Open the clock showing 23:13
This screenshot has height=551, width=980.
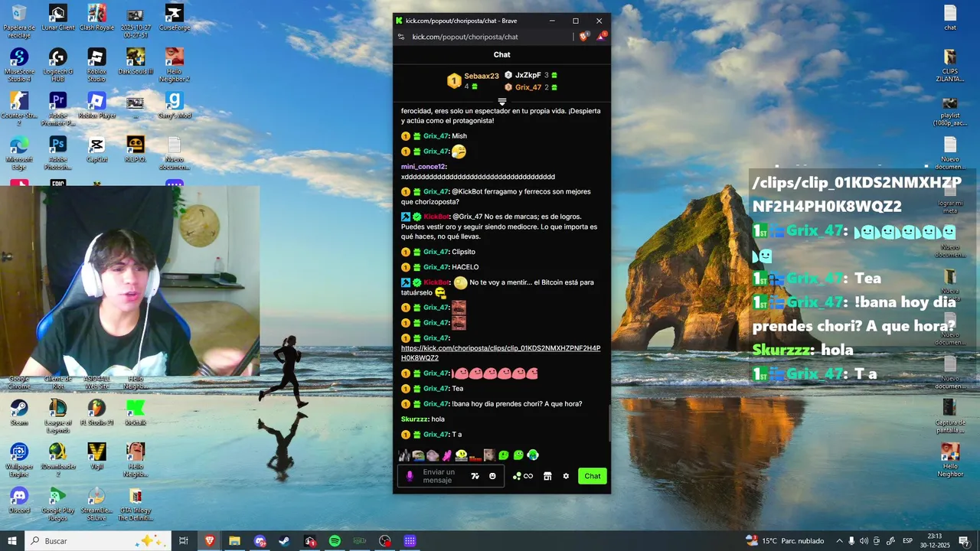935,541
